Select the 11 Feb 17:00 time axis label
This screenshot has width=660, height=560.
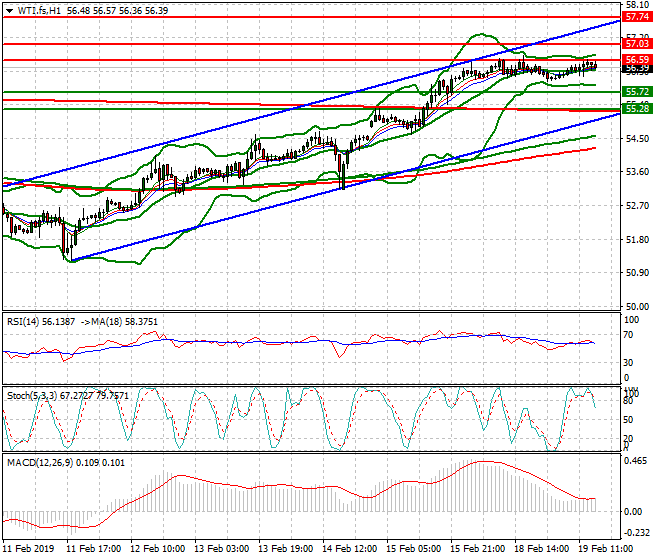(x=93, y=549)
